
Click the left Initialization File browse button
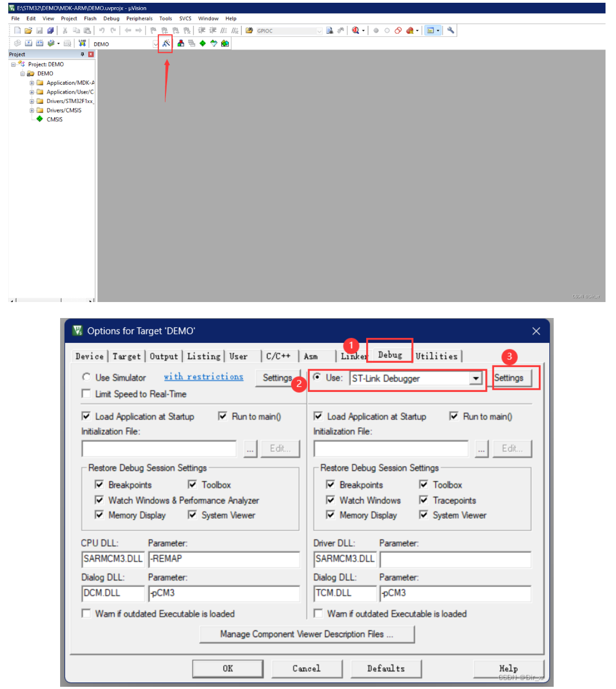click(x=250, y=449)
